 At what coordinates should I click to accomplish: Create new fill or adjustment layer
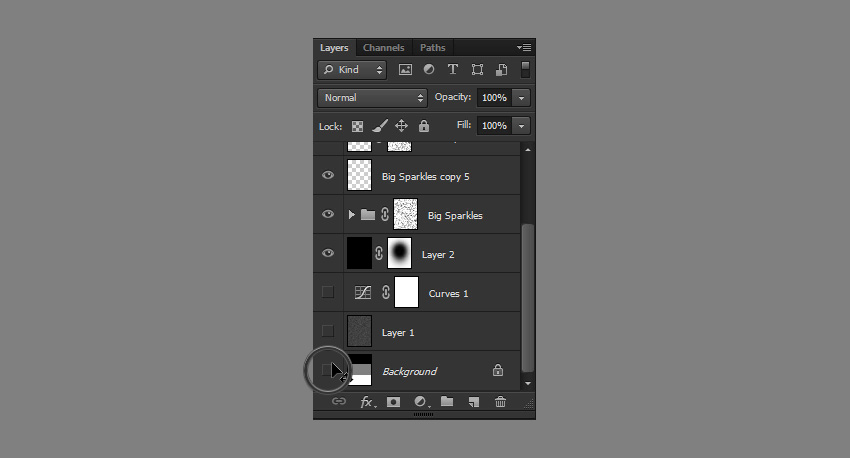421,402
